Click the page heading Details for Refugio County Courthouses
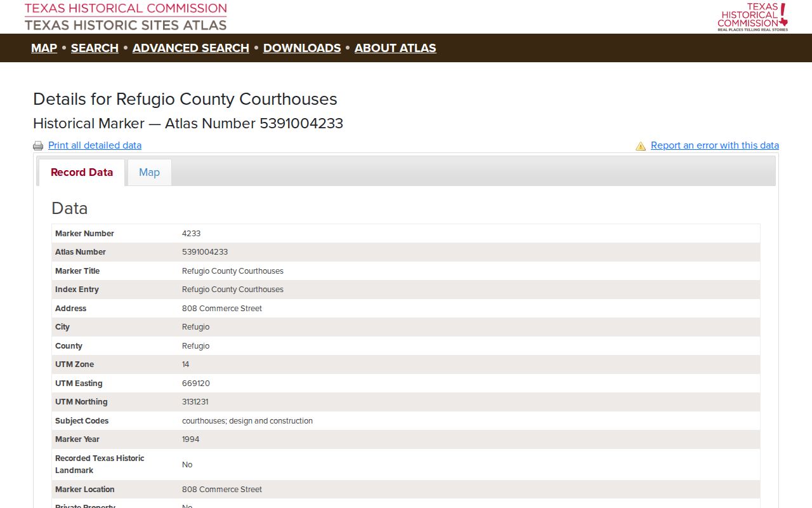Screen dimensions: 812x508 point(185,99)
